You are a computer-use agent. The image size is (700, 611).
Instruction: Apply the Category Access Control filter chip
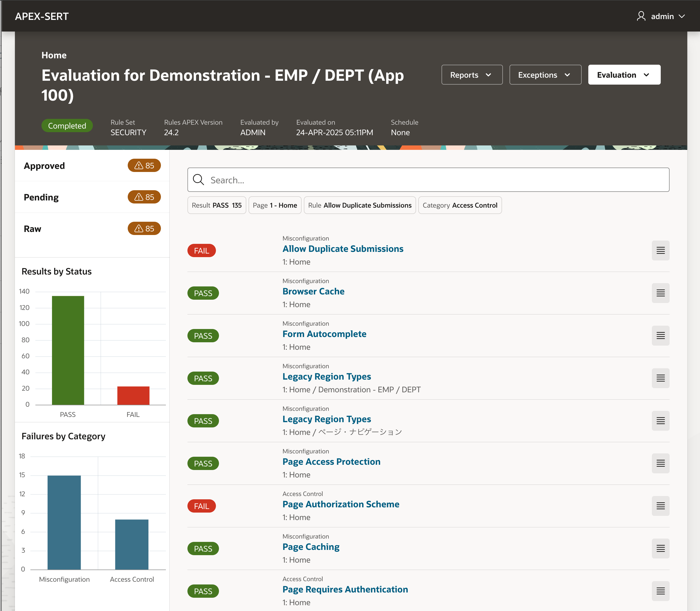coord(460,205)
